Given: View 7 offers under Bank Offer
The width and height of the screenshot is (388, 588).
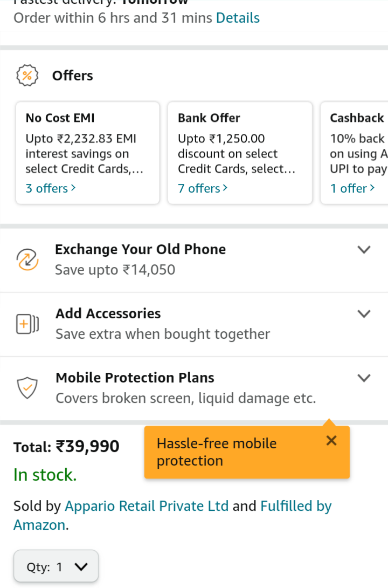Looking at the screenshot, I should (203, 188).
